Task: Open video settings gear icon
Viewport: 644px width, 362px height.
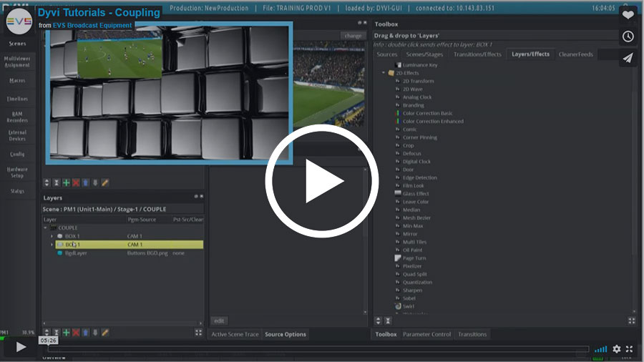Action: click(x=616, y=349)
